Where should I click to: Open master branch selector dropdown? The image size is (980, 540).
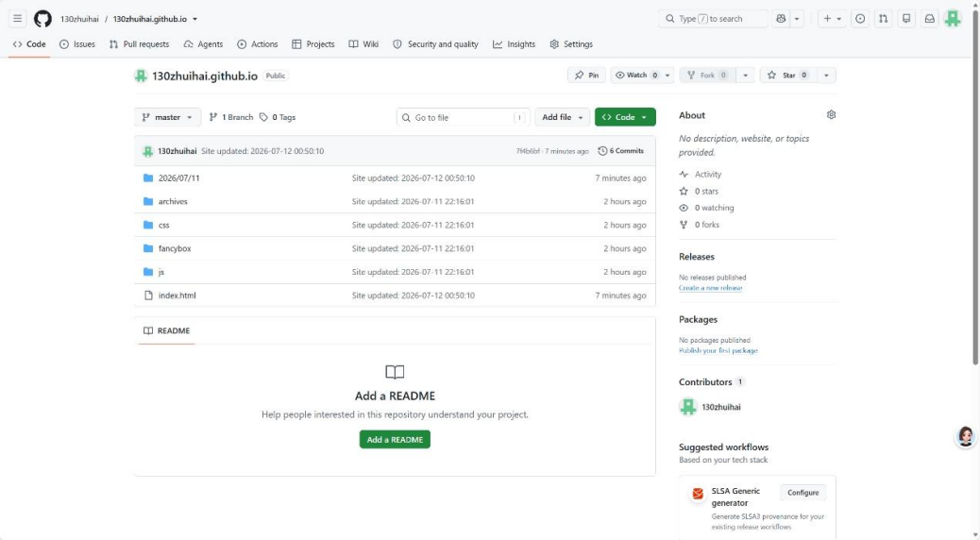(x=167, y=117)
